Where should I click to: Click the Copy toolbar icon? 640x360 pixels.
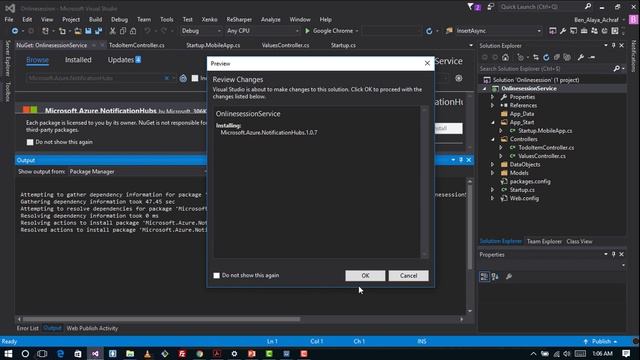click(x=123, y=31)
